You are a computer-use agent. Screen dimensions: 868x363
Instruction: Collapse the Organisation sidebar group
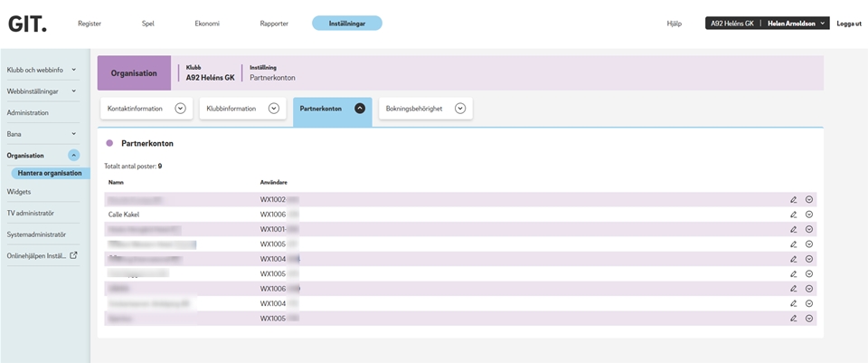74,156
